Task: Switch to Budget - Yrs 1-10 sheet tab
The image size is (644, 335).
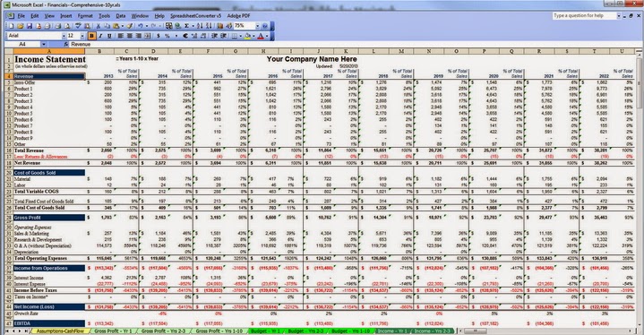Action: pos(350,331)
